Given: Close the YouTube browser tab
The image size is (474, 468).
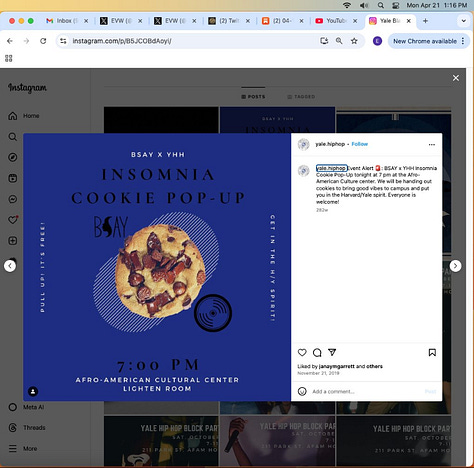Looking at the screenshot, I should (355, 21).
